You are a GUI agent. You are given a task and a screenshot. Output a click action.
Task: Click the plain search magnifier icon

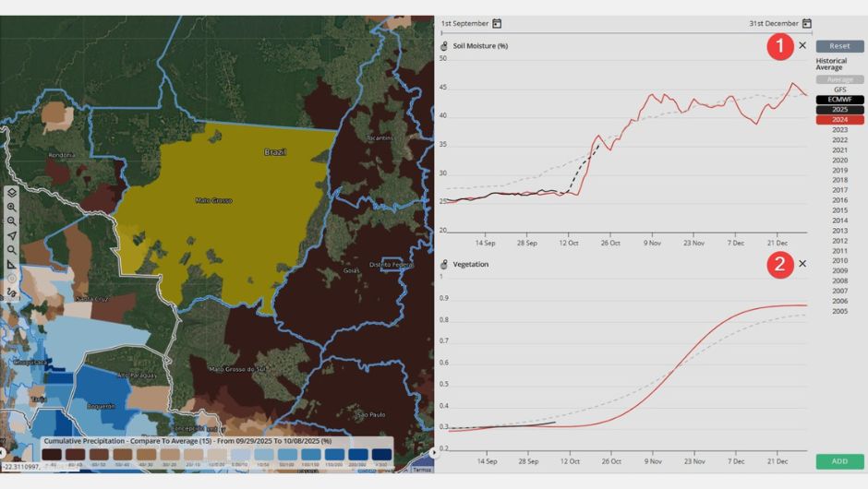[x=11, y=250]
